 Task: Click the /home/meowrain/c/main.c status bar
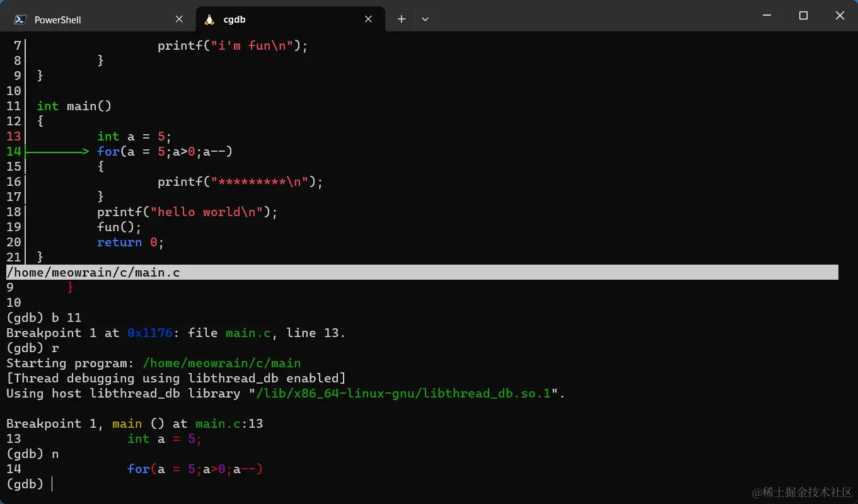(422, 272)
